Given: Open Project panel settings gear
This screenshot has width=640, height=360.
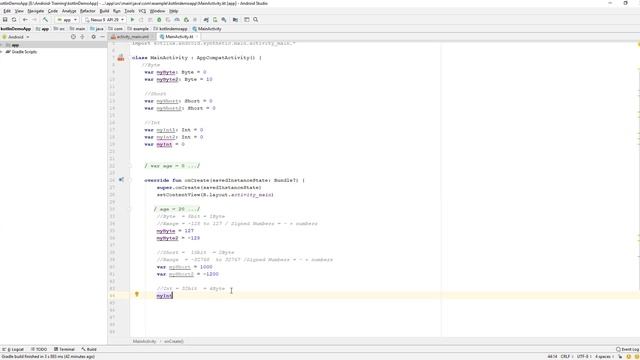Looking at the screenshot, I should 93,37.
